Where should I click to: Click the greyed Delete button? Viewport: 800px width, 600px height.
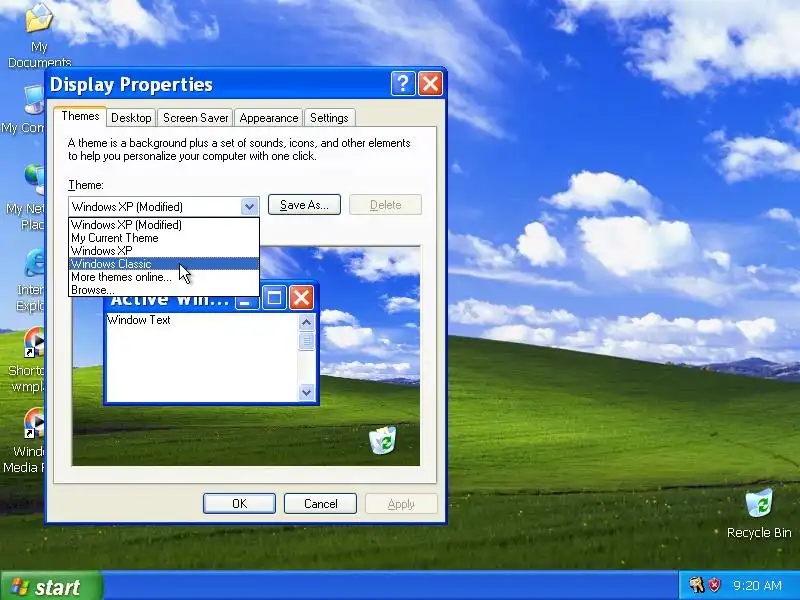pos(385,205)
